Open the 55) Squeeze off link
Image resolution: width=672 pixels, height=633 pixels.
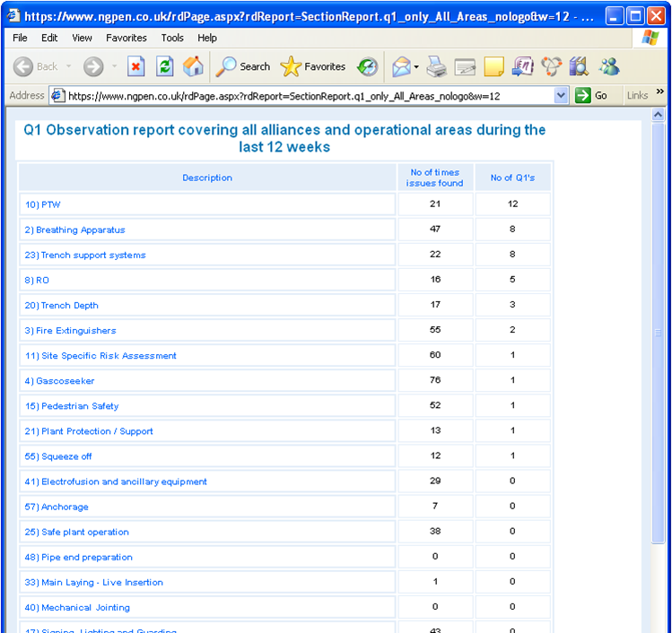coord(58,456)
